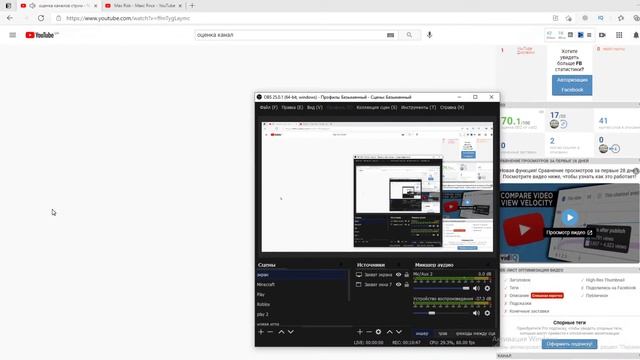
Task: Click the OBS preview canvas
Action: coord(377,187)
